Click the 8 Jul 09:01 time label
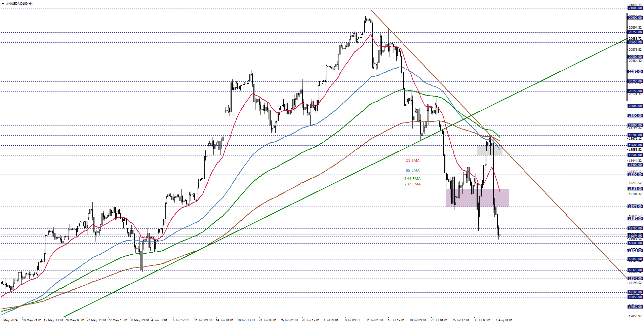The width and height of the screenshot is (644, 324). tap(352, 320)
